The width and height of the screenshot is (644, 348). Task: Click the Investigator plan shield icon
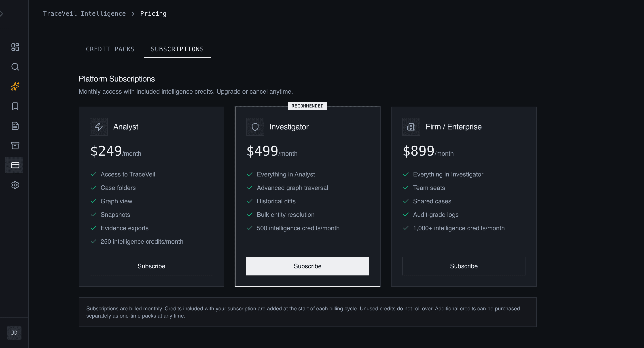255,127
